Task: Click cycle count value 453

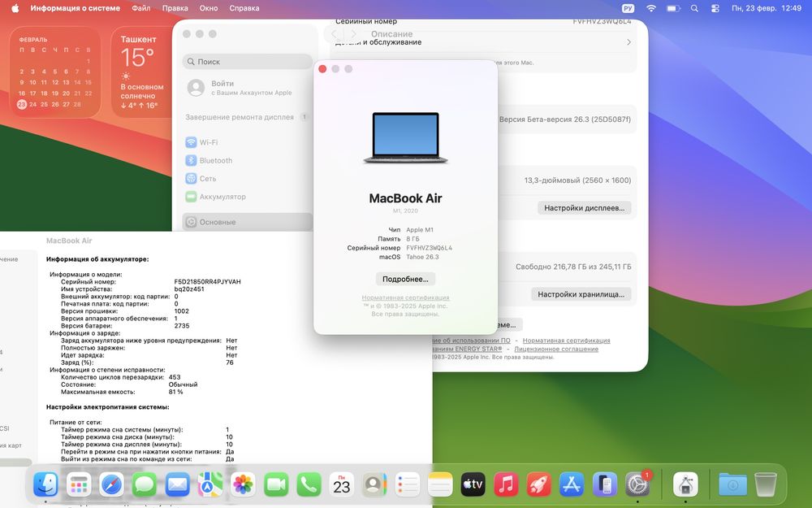Action: pyautogui.click(x=175, y=377)
